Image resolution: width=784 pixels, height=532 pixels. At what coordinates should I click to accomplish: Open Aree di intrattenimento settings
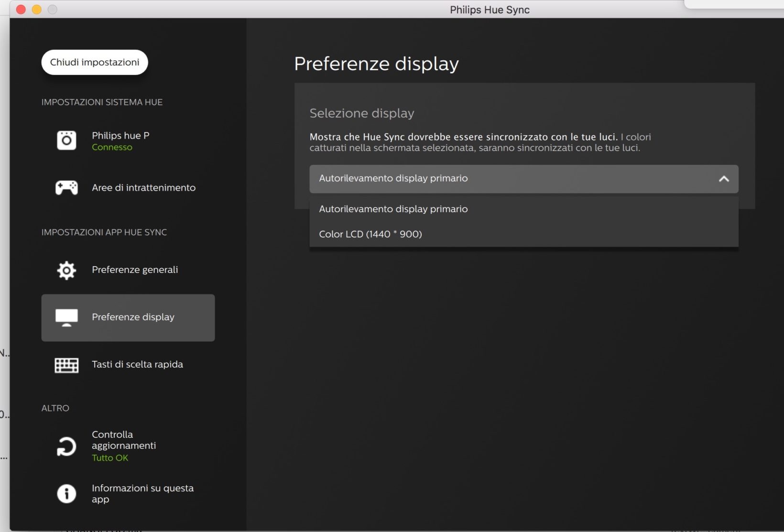pos(143,187)
